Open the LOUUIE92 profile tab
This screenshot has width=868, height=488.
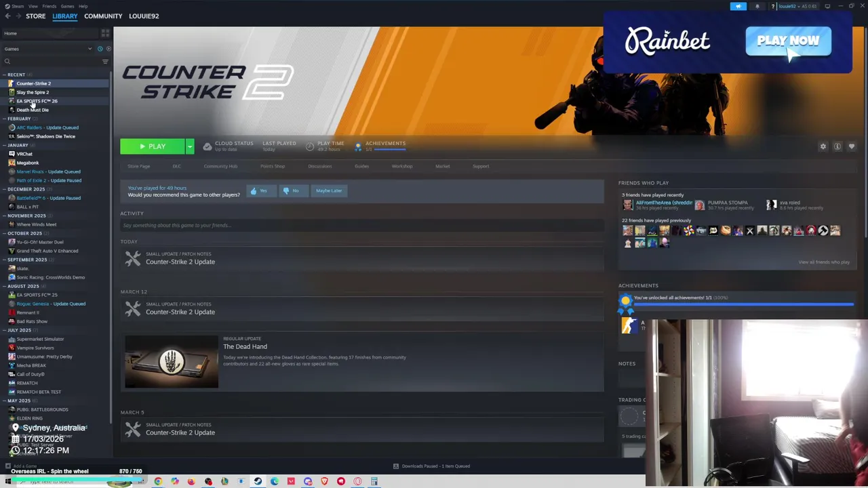pos(144,16)
